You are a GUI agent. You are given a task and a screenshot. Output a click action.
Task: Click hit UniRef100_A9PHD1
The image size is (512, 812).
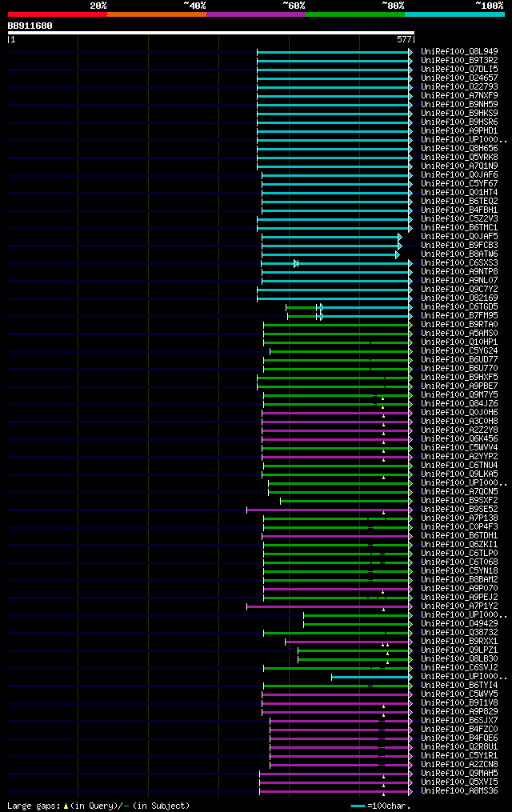(459, 131)
